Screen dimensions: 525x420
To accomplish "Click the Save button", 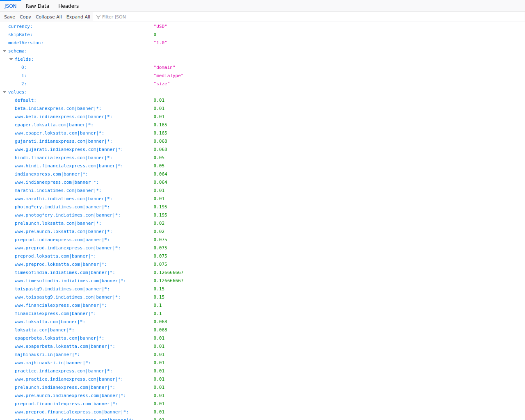I will point(9,17).
